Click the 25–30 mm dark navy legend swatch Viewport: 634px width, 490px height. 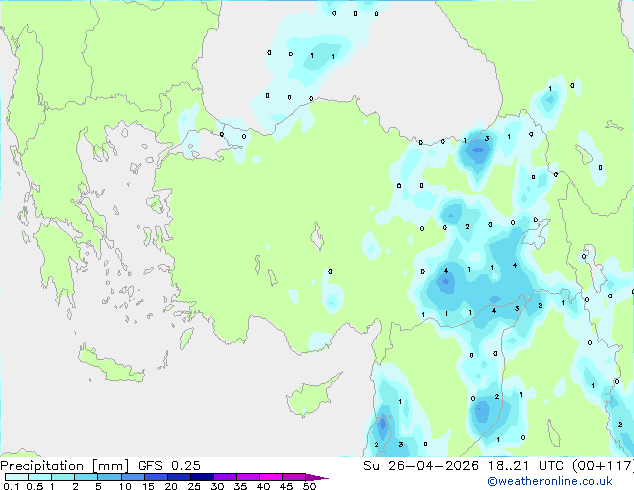(201, 477)
